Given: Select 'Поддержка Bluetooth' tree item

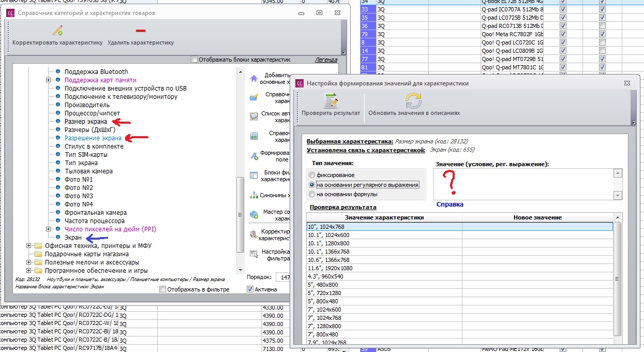Looking at the screenshot, I should pyautogui.click(x=96, y=72).
